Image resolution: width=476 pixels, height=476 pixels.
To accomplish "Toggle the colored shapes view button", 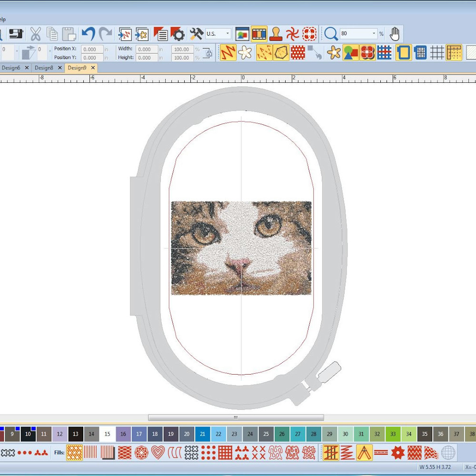I will click(x=351, y=52).
